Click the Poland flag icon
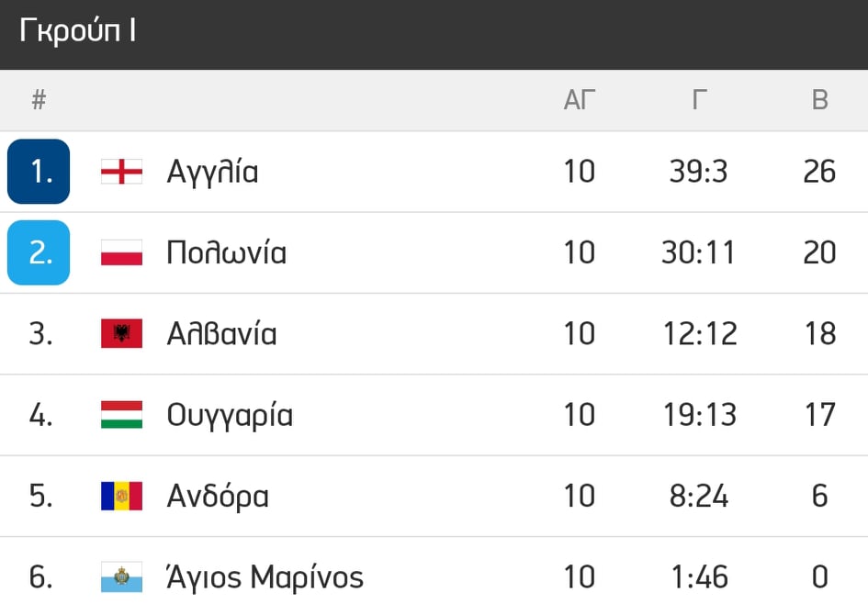This screenshot has width=868, height=604. (x=122, y=252)
